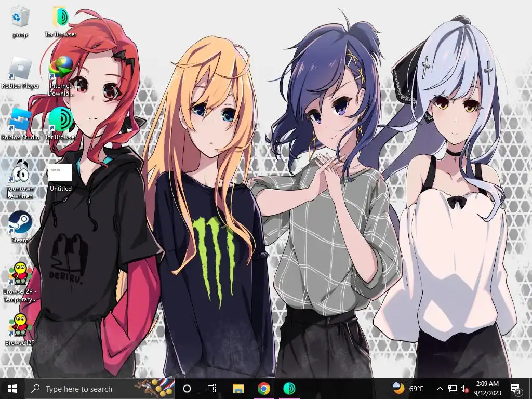The width and height of the screenshot is (532, 399).
Task: Select the Internet Download Manager shortcut
Action: click(61, 76)
